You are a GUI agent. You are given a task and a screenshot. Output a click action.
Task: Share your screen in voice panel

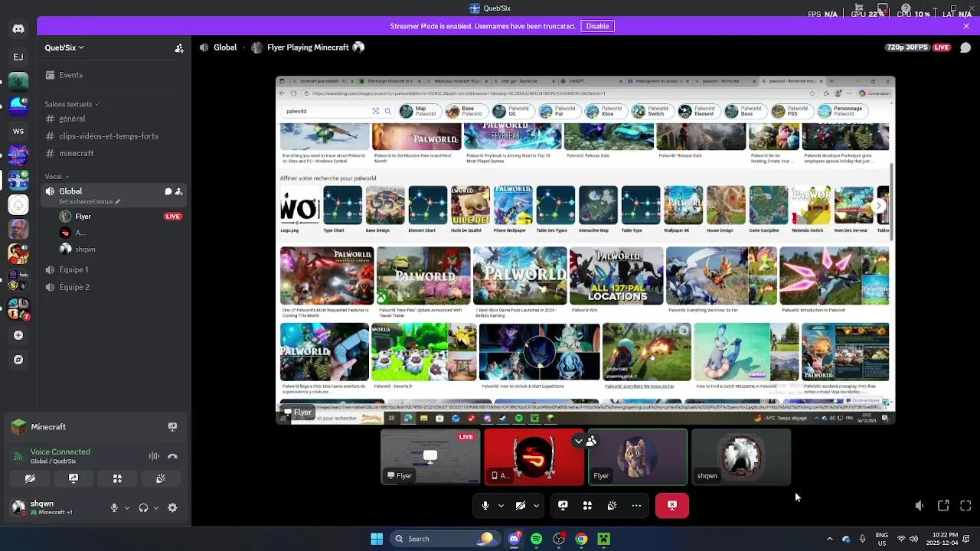pos(73,478)
